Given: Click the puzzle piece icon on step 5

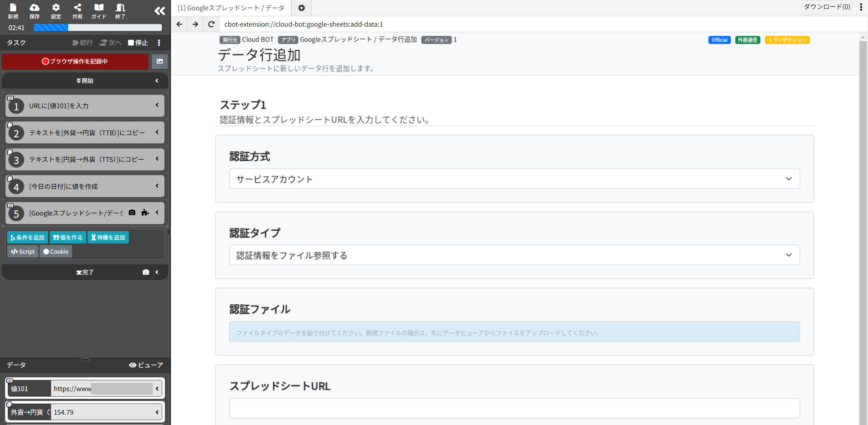Looking at the screenshot, I should (145, 212).
